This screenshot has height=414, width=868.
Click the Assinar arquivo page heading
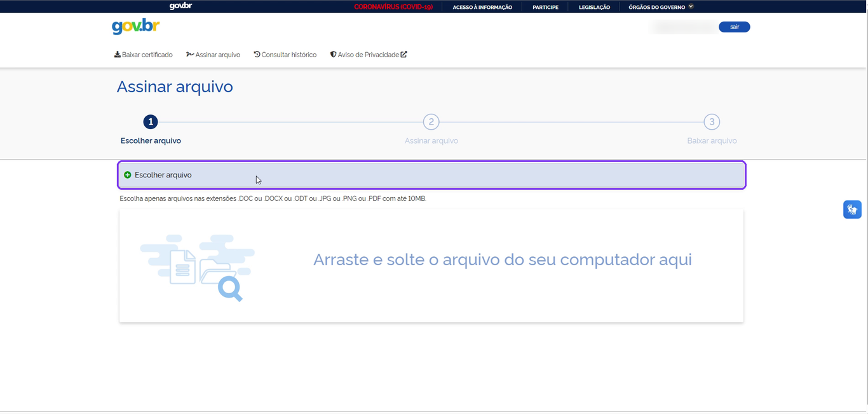click(175, 86)
